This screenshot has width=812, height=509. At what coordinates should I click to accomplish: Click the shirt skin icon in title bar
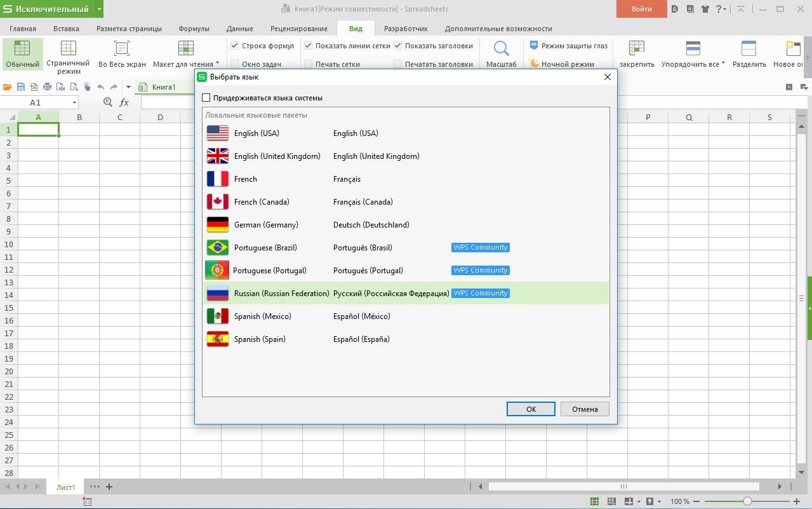(x=706, y=9)
